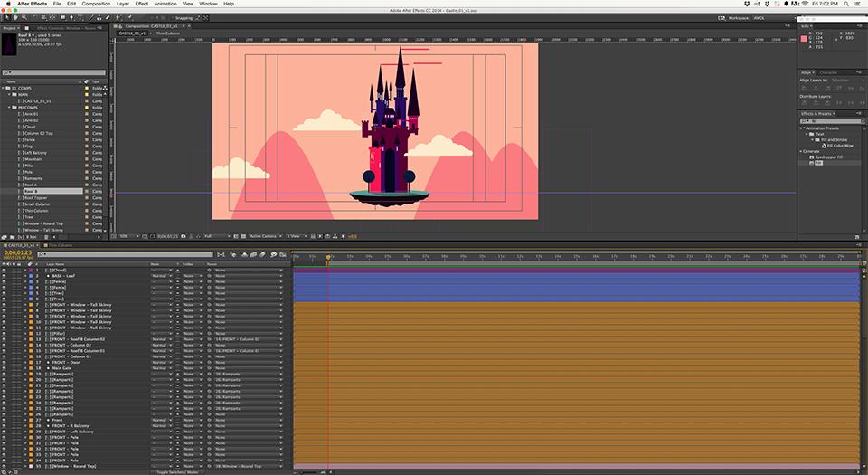The width and height of the screenshot is (868, 475).
Task: Click the Brainstorm icon in timeline
Action: [x=273, y=254]
